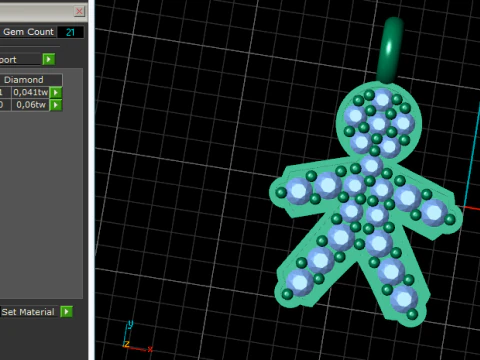
Task: Click the arrow beside 0,06tw
Action: tap(56, 105)
